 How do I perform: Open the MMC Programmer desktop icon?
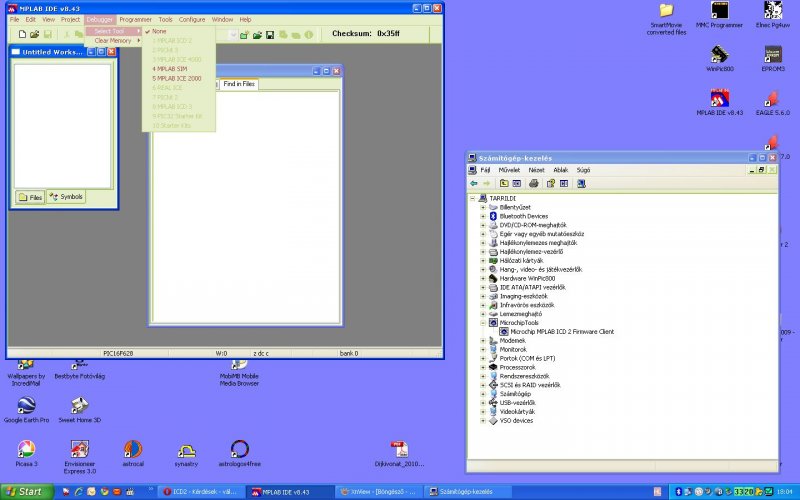click(719, 14)
